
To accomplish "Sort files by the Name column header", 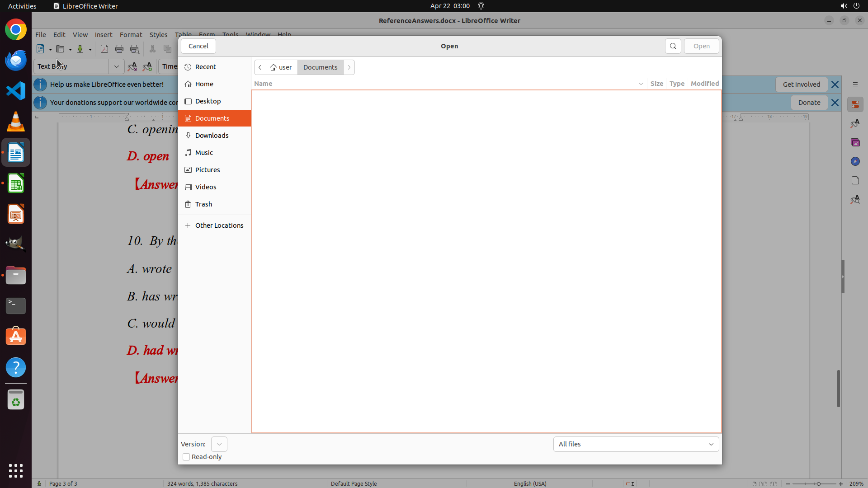I will click(263, 84).
